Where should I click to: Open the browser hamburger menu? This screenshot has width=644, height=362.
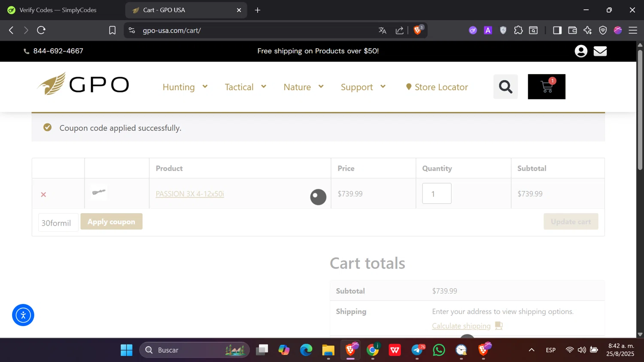point(633,30)
